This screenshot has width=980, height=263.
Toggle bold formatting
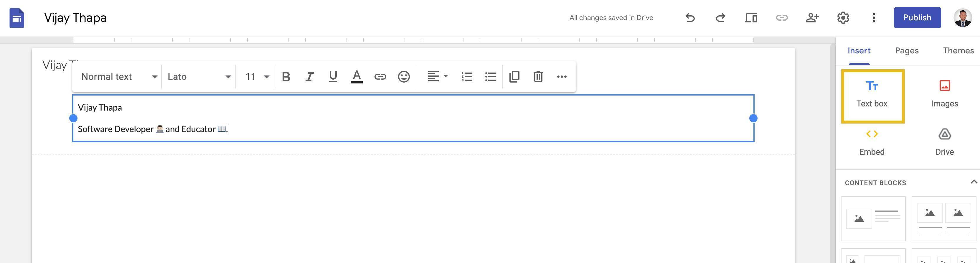tap(286, 77)
